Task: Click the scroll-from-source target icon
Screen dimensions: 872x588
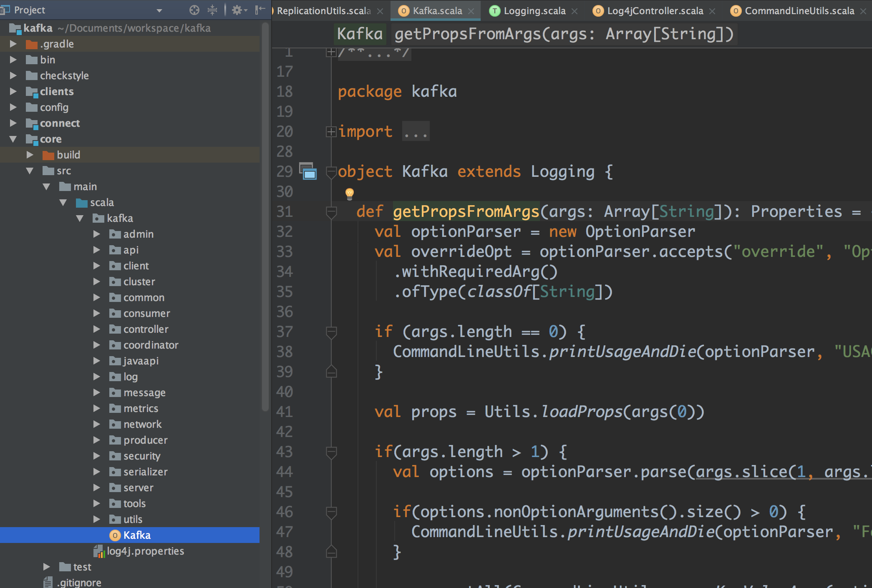Action: (194, 10)
